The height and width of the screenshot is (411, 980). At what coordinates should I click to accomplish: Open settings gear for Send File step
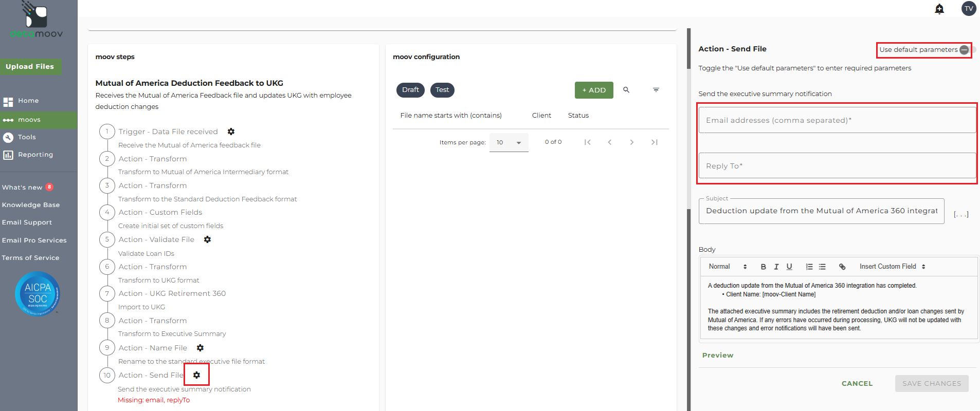click(196, 375)
